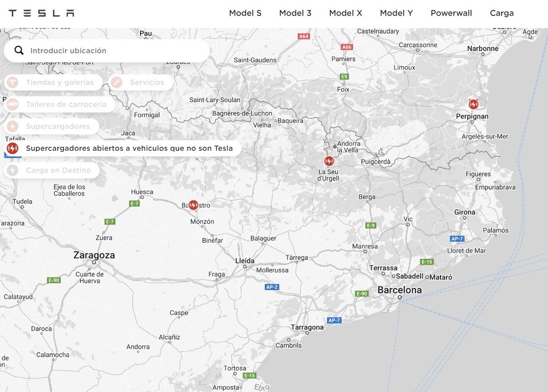Click the Girona label on the map
The height and width of the screenshot is (392, 548).
(464, 212)
